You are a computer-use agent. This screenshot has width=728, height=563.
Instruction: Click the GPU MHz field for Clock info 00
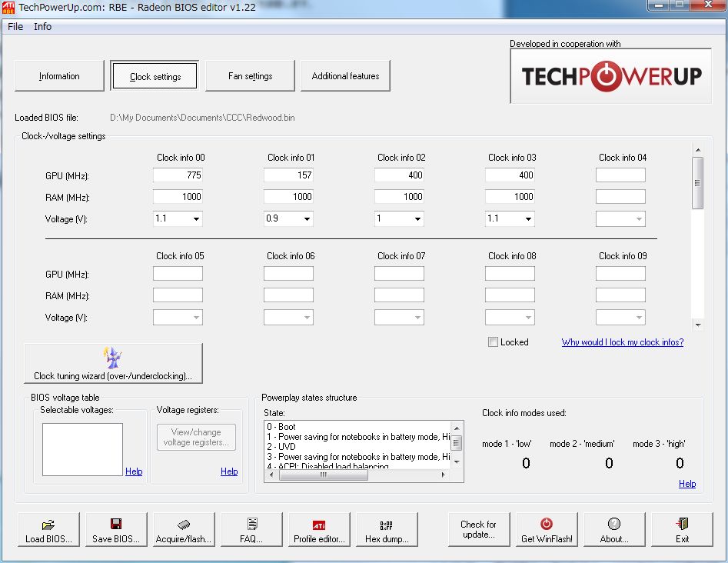(178, 175)
